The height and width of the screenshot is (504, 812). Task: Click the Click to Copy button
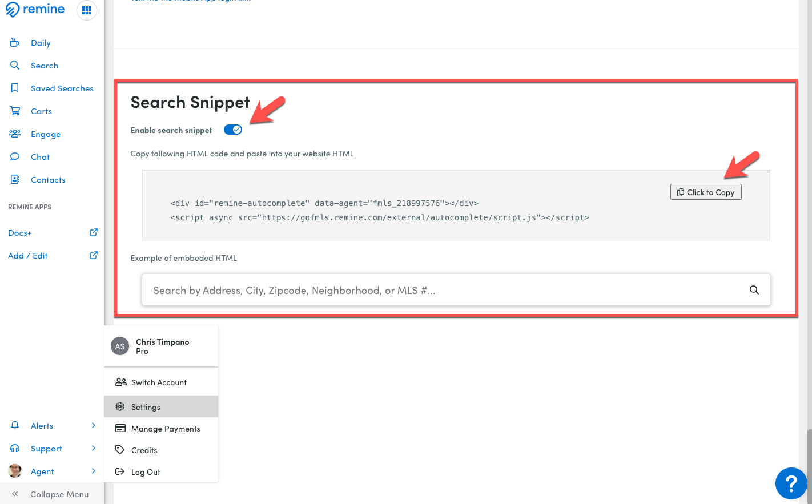coord(706,192)
